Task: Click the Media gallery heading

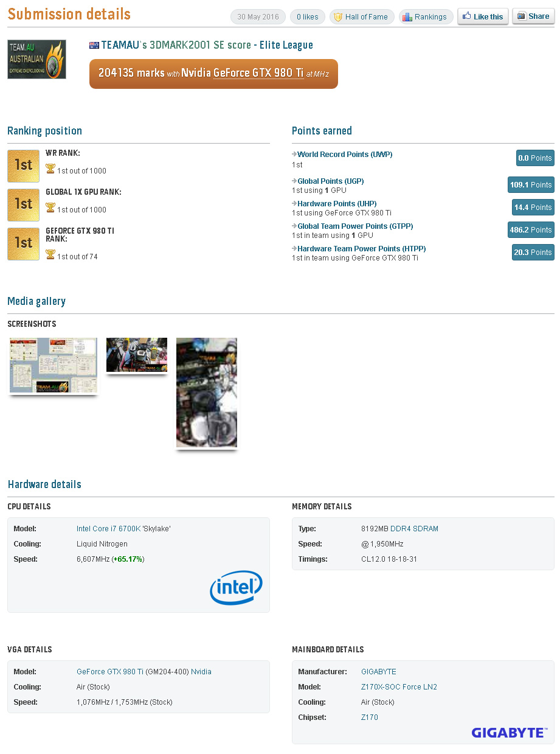Action: pyautogui.click(x=36, y=301)
